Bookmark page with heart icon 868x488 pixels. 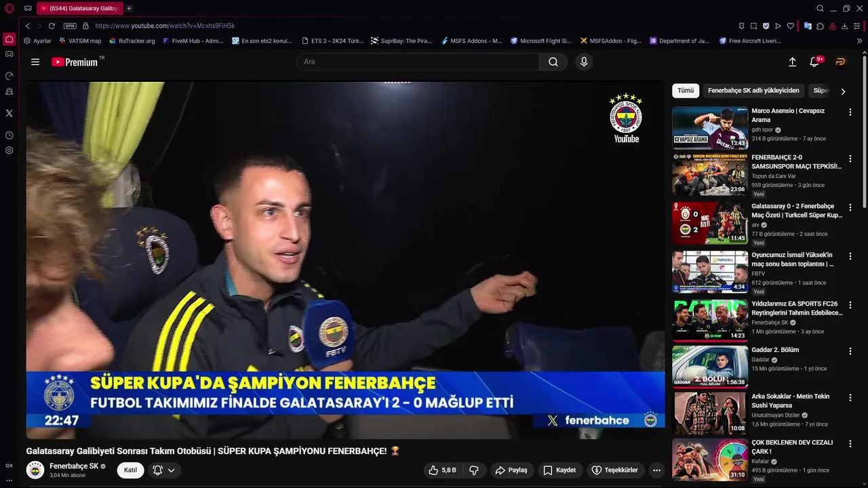(790, 26)
